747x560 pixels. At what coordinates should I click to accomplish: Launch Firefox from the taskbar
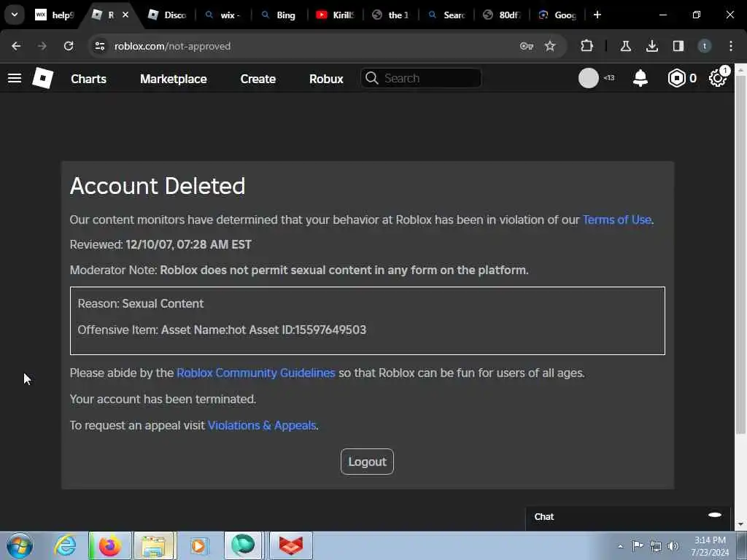pyautogui.click(x=109, y=545)
